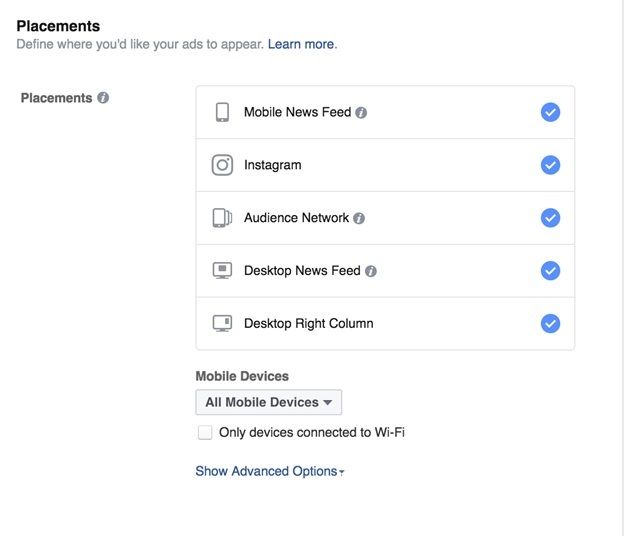624x536 pixels.
Task: Expand Show Advanced Options
Action: tap(269, 471)
